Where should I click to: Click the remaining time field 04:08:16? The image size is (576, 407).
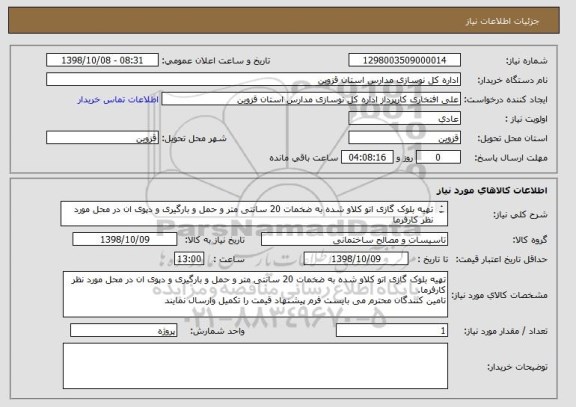[x=367, y=157]
